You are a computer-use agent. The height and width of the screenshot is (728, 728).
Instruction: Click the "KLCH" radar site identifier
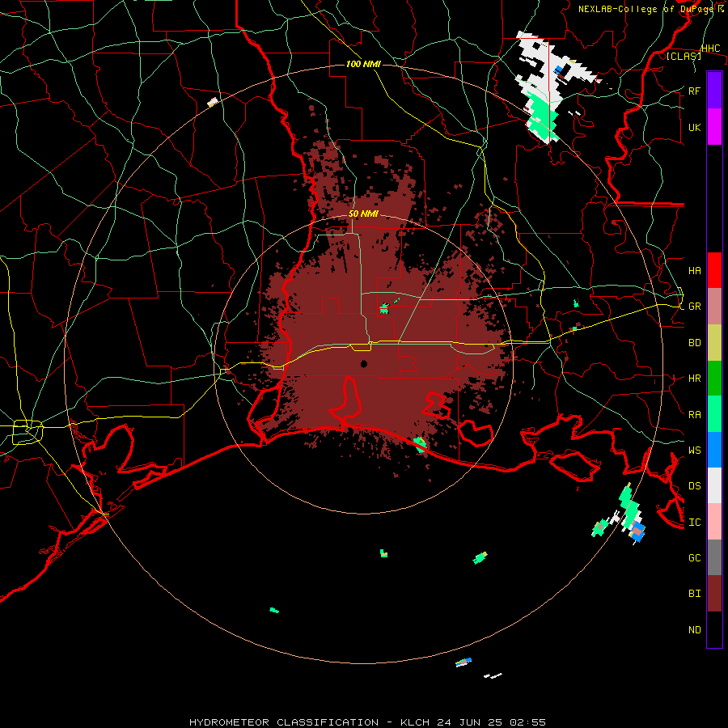[413, 722]
